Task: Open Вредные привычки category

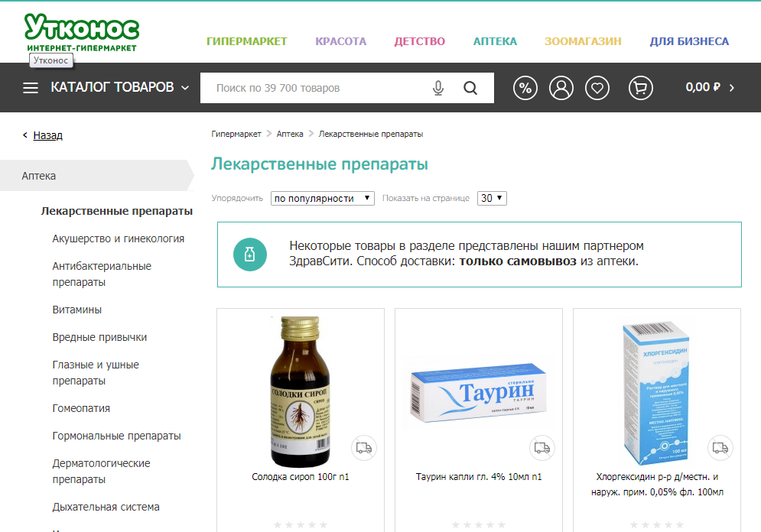Action: (99, 338)
